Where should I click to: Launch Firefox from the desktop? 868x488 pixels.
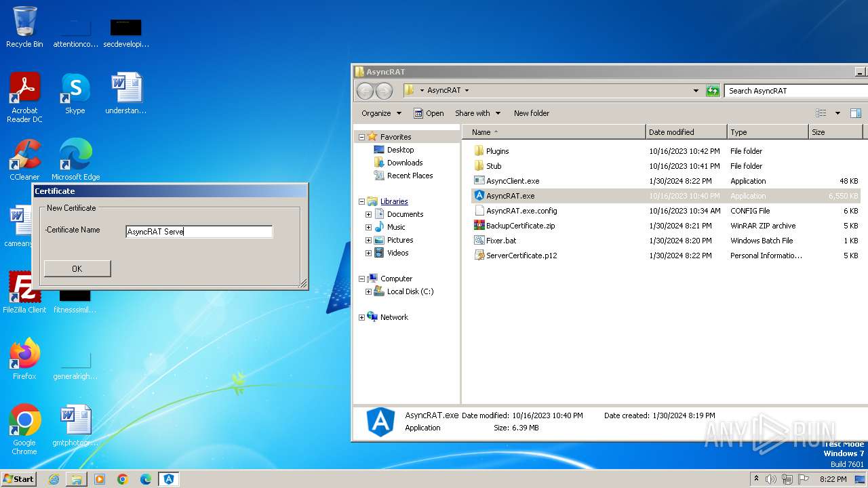click(x=24, y=359)
